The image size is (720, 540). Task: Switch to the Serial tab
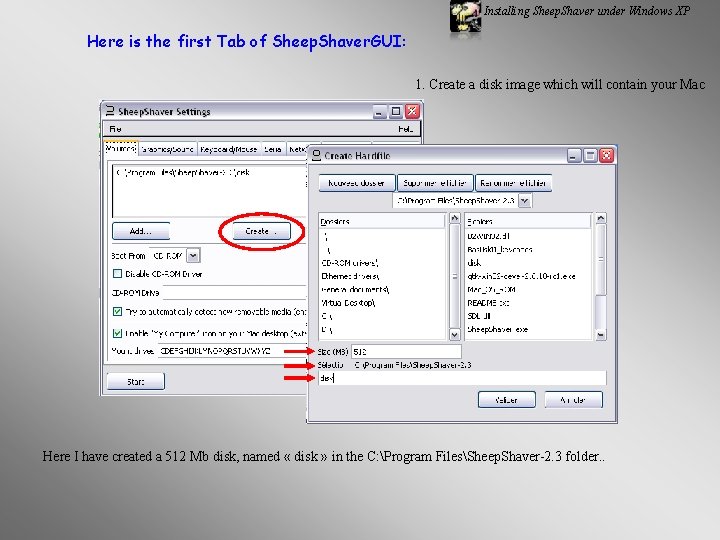pos(272,149)
